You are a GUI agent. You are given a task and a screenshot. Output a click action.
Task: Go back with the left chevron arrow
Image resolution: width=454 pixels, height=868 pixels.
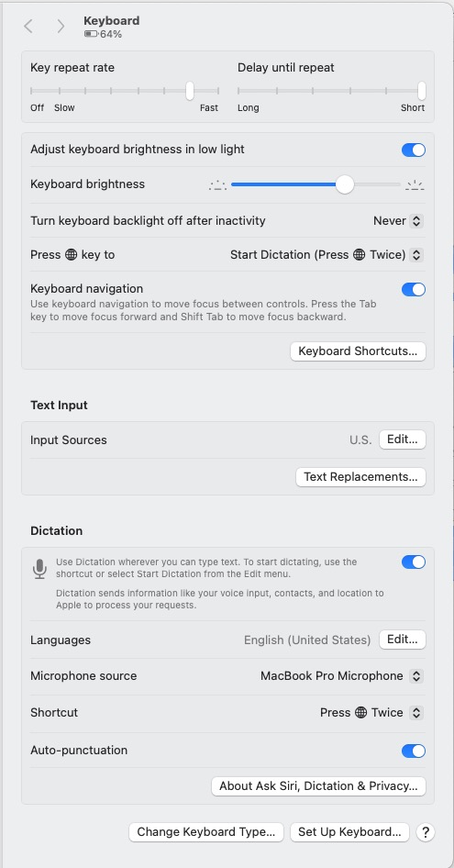(28, 26)
